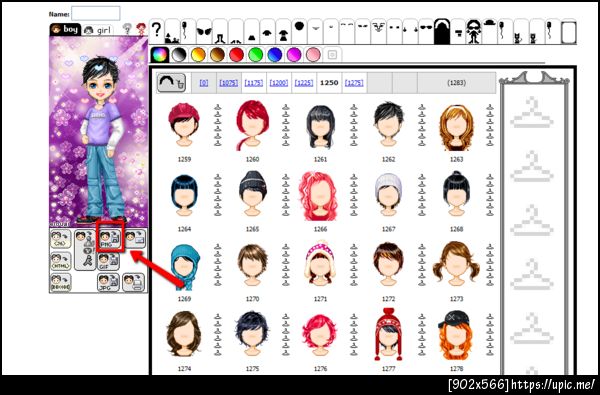Select black bun hairstyle 1268
The height and width of the screenshot is (395, 600).
(x=456, y=194)
